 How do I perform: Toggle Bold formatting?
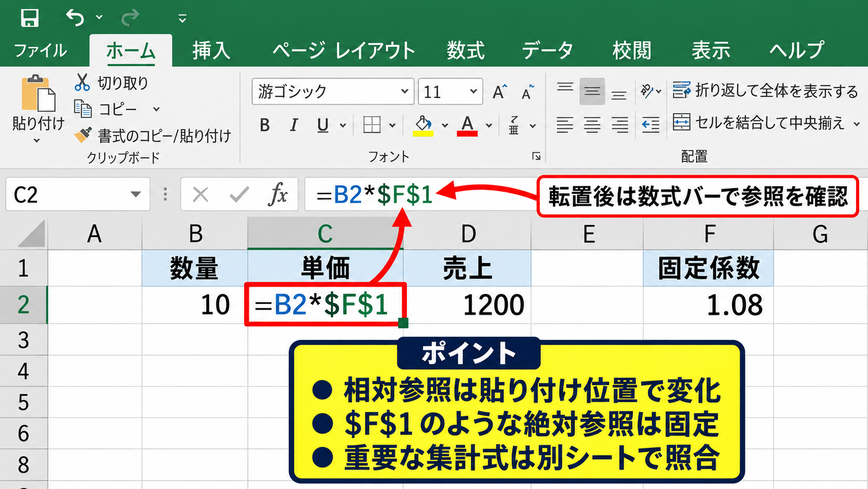coord(265,125)
